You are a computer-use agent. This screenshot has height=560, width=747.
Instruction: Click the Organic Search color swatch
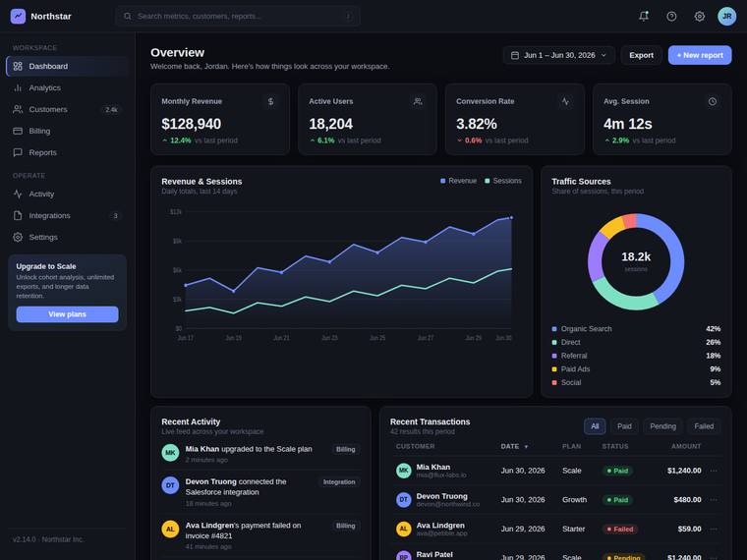click(554, 329)
